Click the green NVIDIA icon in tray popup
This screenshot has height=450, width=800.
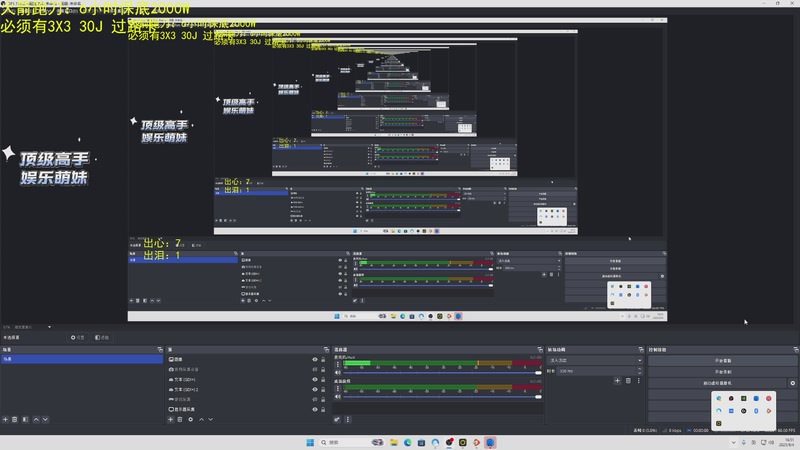click(x=743, y=398)
